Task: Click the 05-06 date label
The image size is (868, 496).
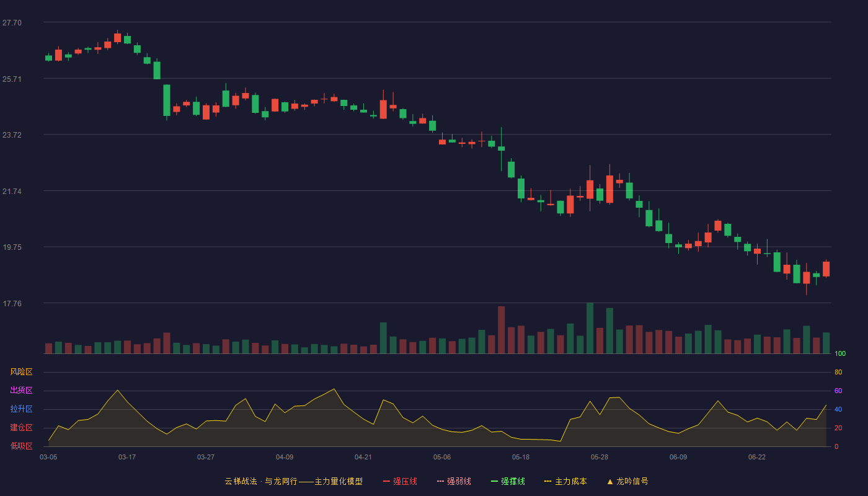Action: (442, 457)
